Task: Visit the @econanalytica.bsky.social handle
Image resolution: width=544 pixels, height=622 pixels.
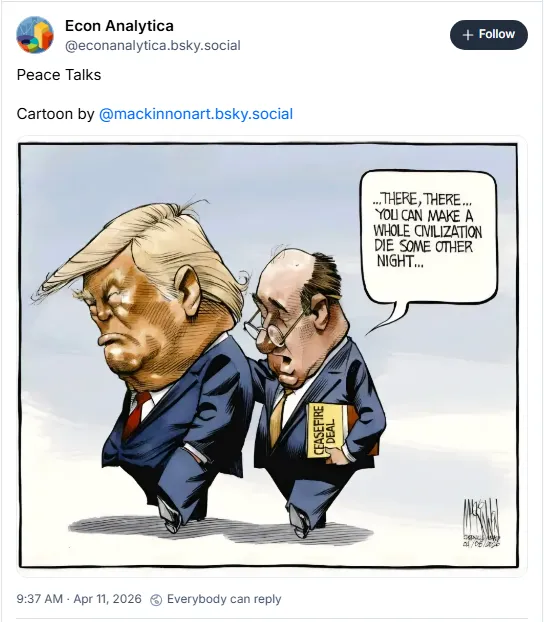Action: pos(153,46)
